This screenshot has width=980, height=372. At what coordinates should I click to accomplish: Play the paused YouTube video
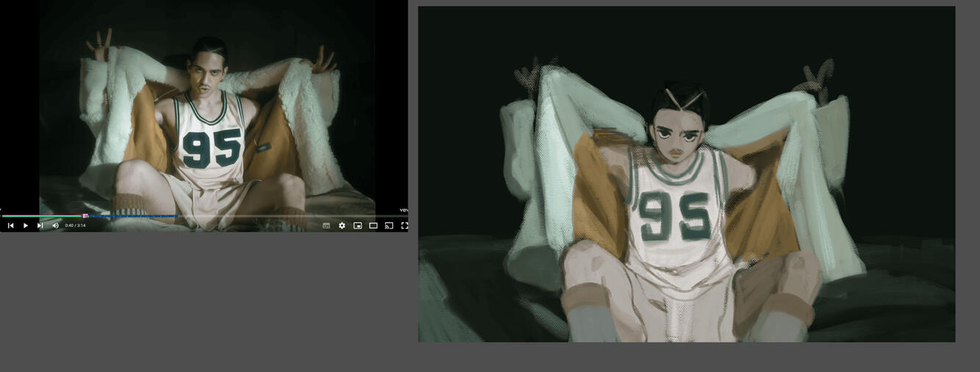[x=25, y=226]
